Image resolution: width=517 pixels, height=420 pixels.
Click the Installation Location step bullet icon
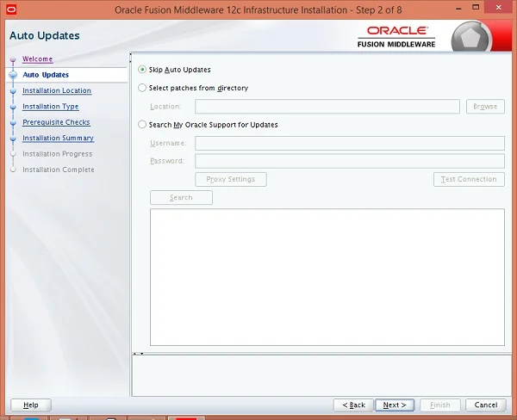(13, 91)
